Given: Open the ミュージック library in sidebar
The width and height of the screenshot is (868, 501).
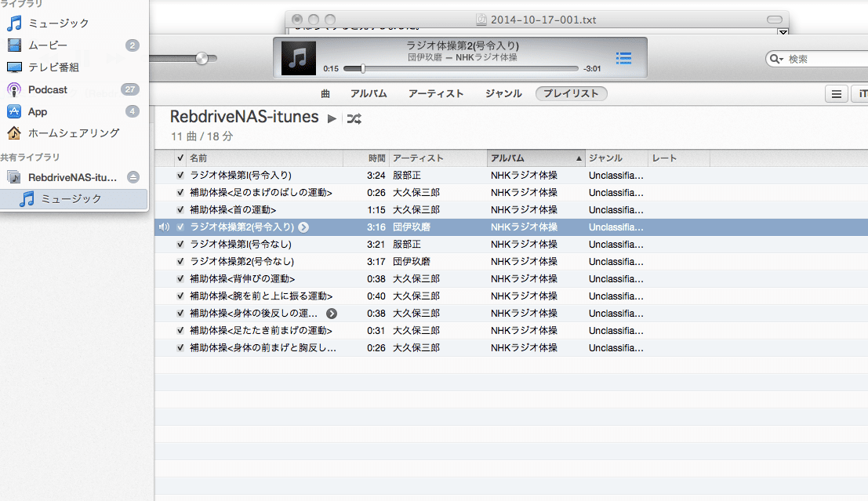Looking at the screenshot, I should point(58,24).
